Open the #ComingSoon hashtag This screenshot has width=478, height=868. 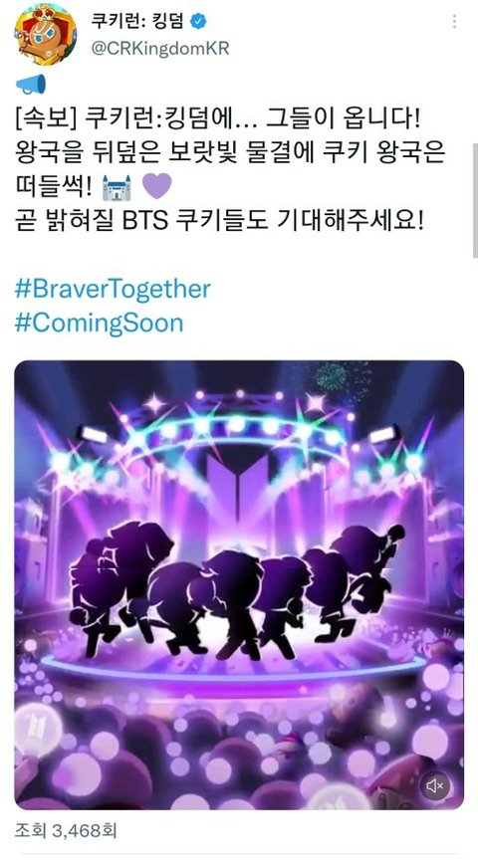pos(99,323)
